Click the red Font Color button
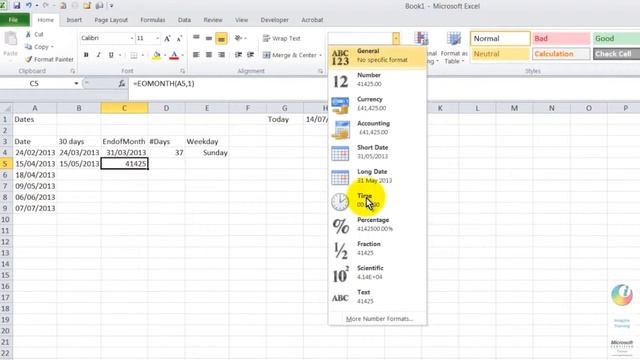640x360 pixels. coord(174,55)
